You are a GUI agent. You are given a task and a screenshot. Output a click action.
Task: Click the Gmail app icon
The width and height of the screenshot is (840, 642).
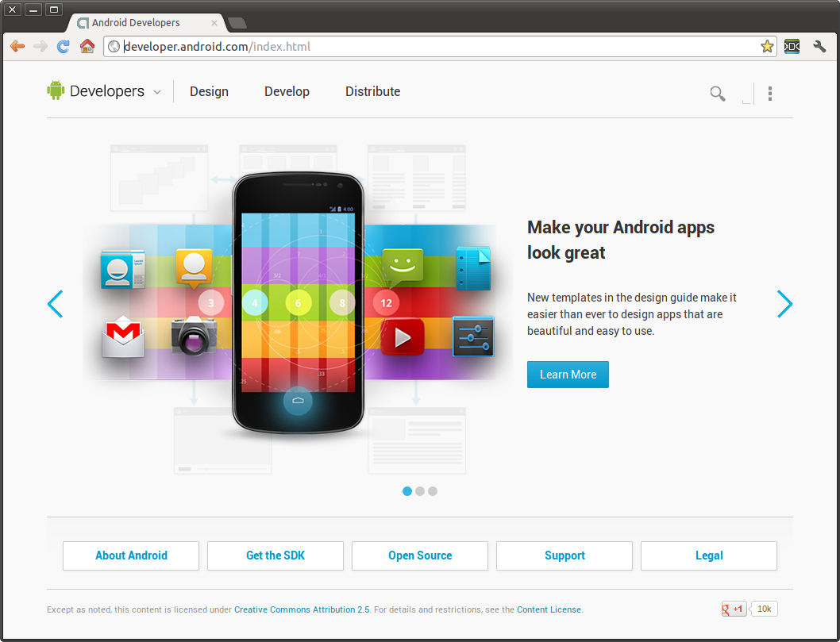click(x=123, y=336)
